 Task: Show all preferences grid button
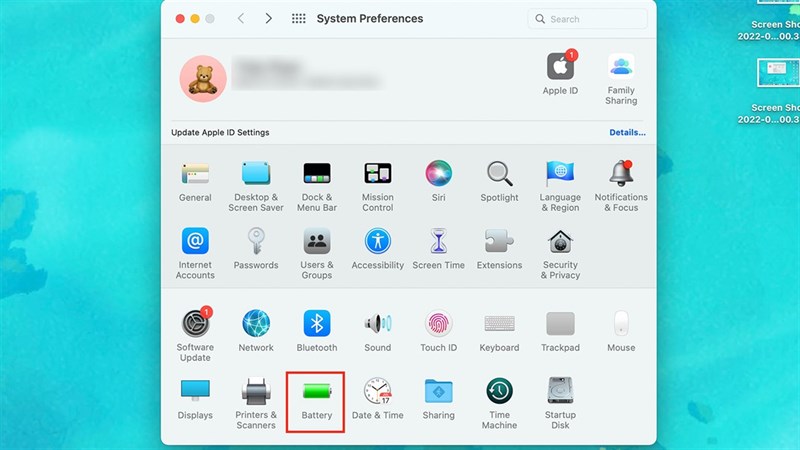click(298, 19)
